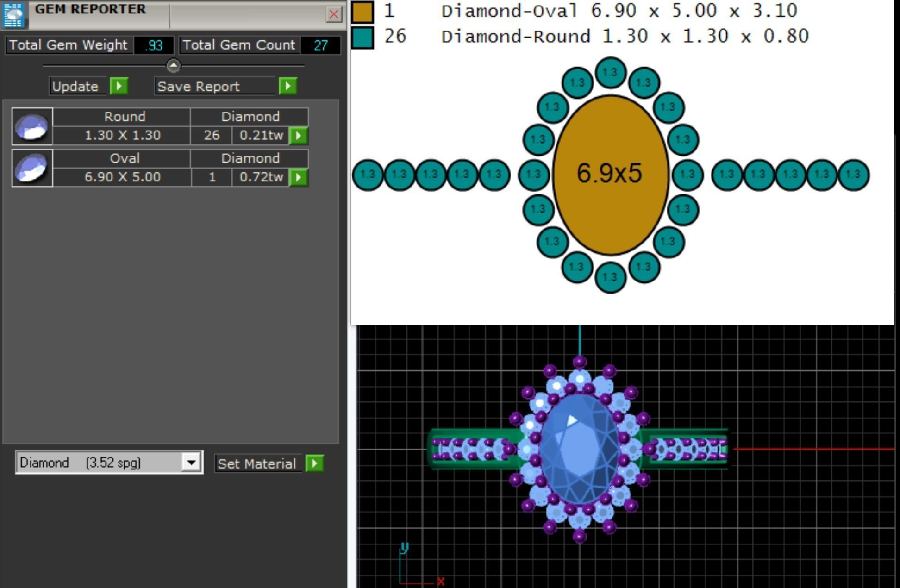This screenshot has width=900, height=588.
Task: Select the Oval diamond gem thumbnail
Action: tap(32, 168)
